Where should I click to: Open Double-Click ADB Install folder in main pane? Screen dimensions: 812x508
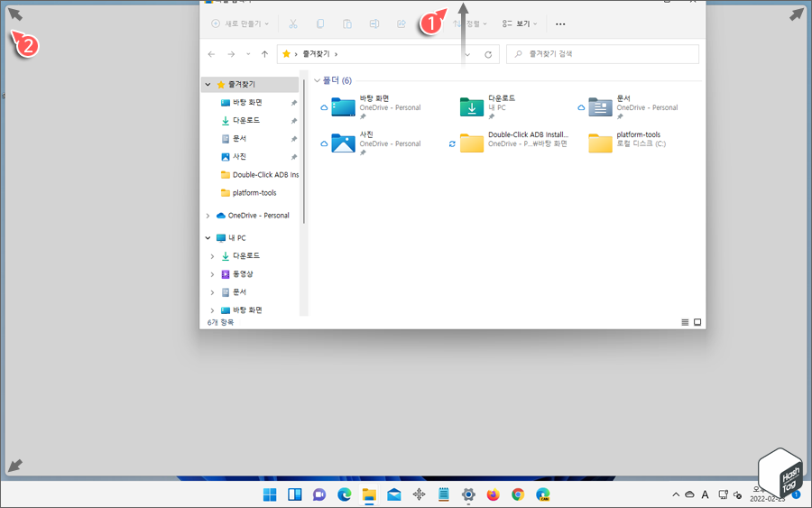[x=509, y=143]
